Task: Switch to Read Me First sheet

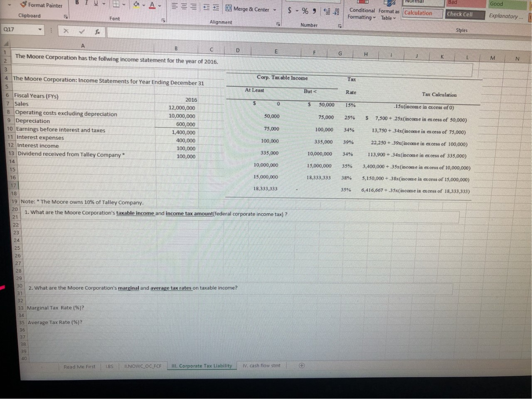Action: click(x=79, y=367)
